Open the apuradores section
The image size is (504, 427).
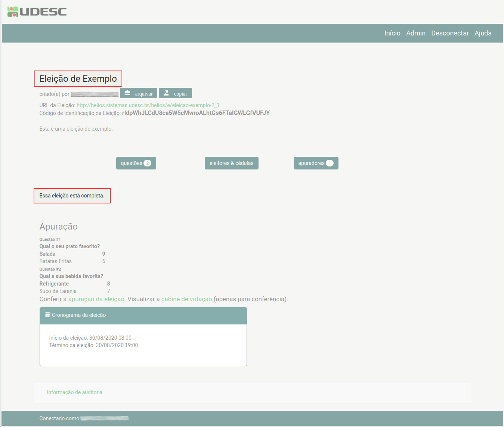(x=311, y=163)
